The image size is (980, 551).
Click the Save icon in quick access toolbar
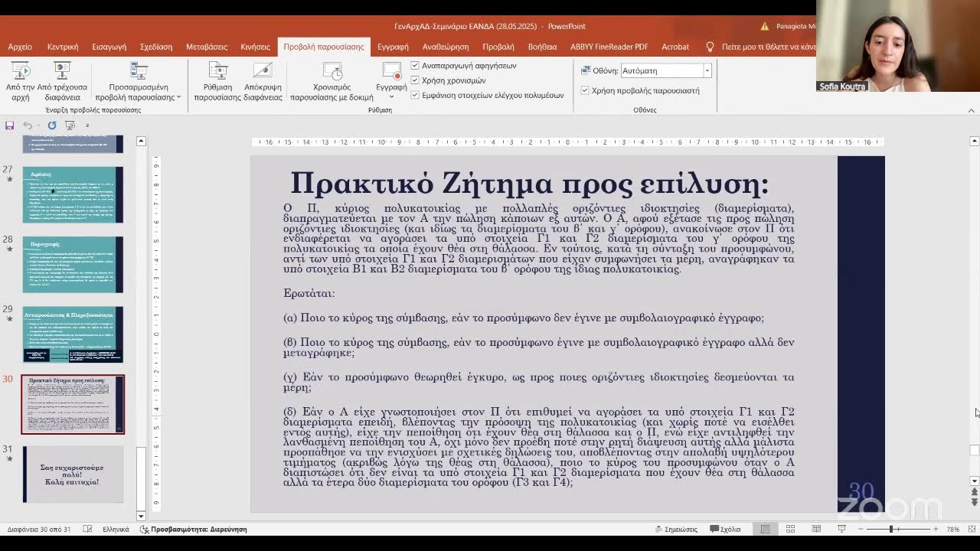pos(9,126)
